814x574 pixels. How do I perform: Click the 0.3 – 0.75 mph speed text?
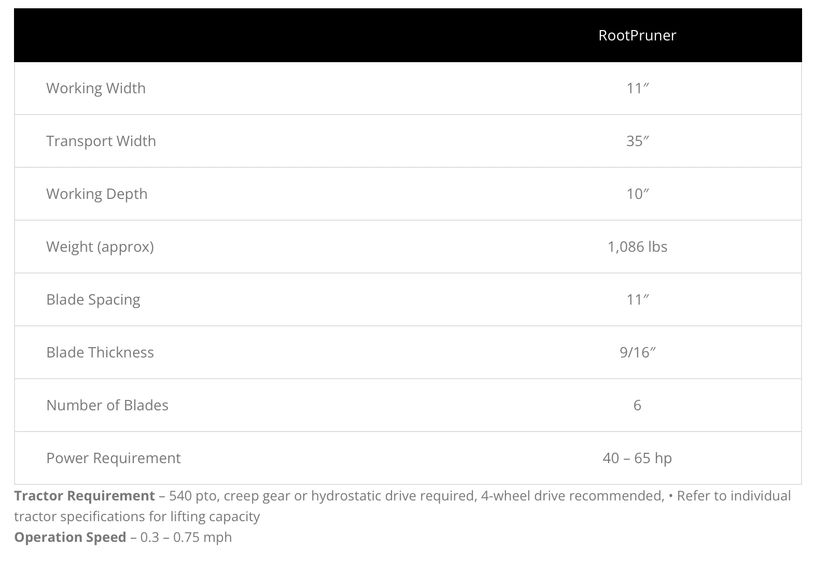(186, 537)
